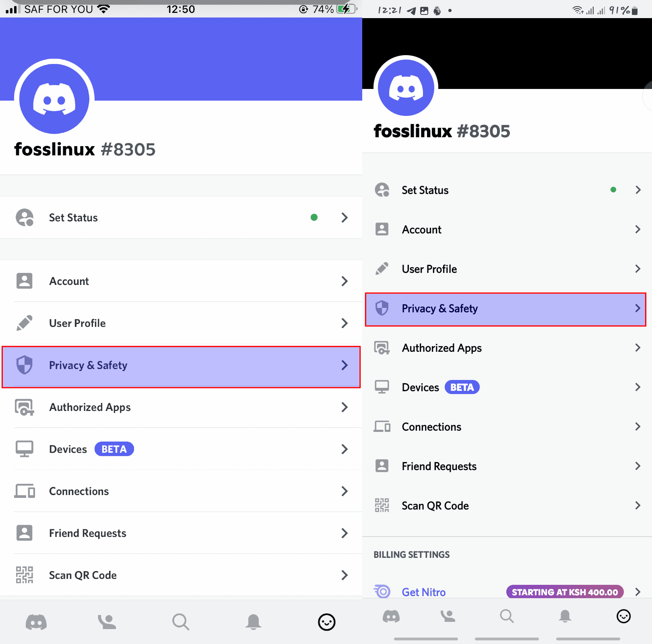Tap the User Profile pencil icon, left screen
652x644 pixels.
coord(25,323)
